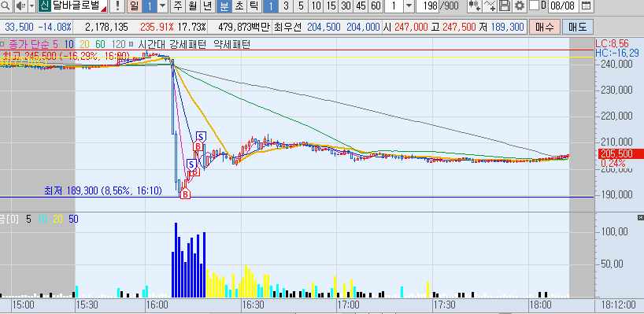
Task: Click the exclamation mark info button
Action: (x=117, y=6)
